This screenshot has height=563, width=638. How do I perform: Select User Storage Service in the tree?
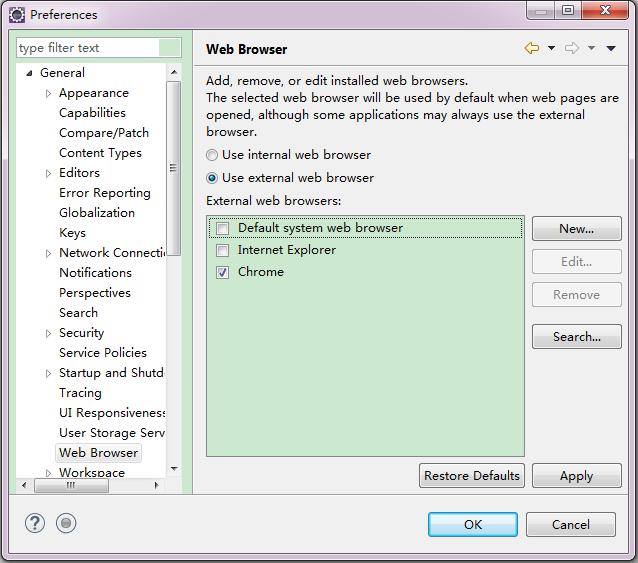tap(112, 432)
